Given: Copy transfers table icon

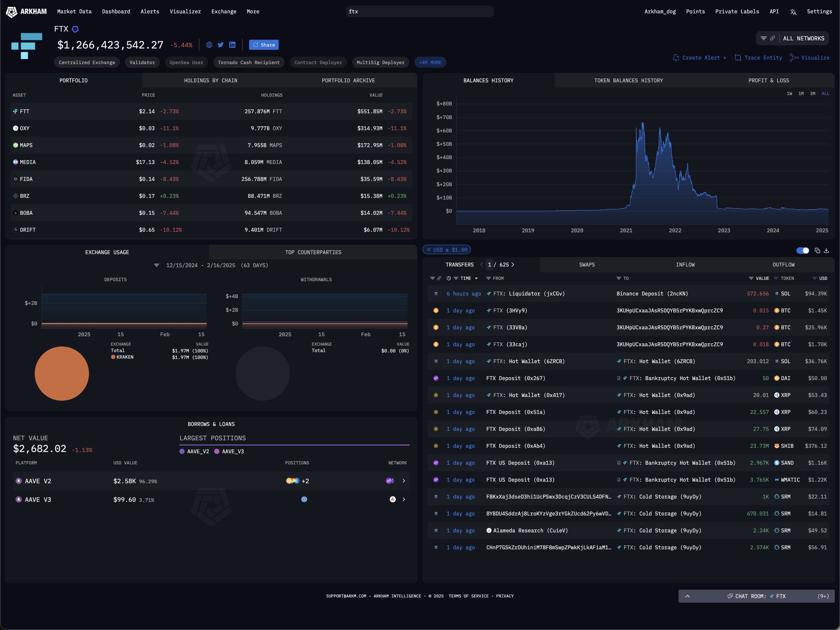Looking at the screenshot, I should tap(817, 251).
